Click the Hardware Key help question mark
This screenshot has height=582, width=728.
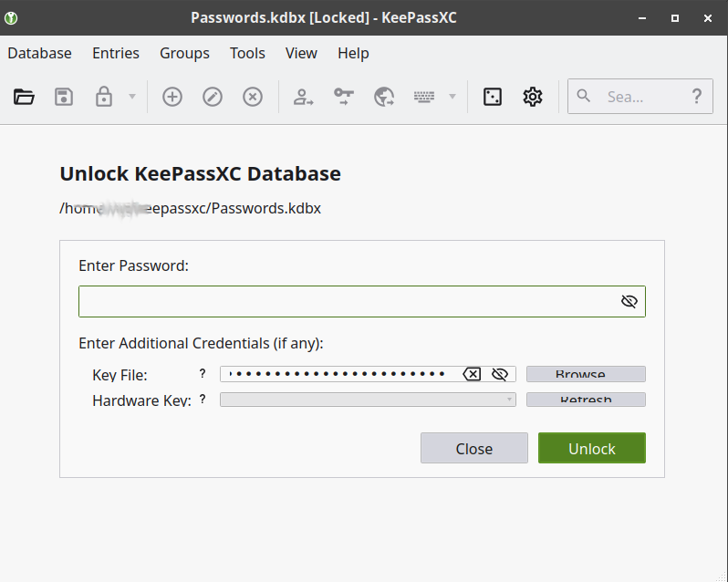[x=203, y=400]
